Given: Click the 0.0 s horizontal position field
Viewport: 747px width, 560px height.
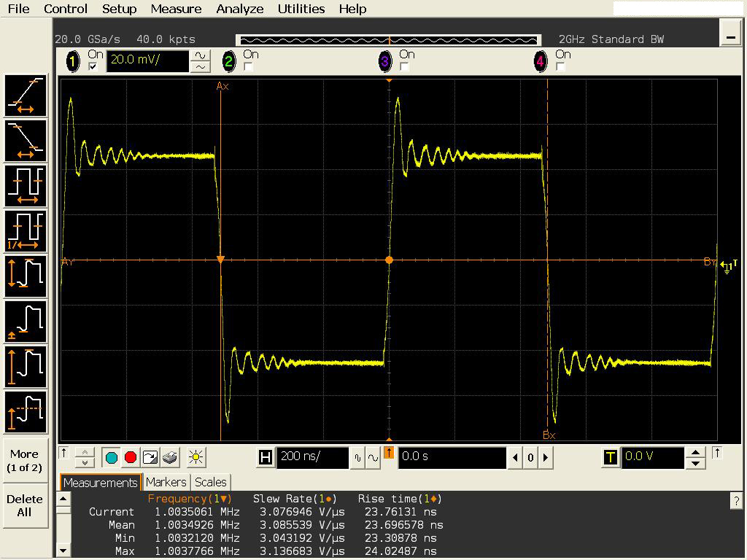Looking at the screenshot, I should [x=452, y=458].
